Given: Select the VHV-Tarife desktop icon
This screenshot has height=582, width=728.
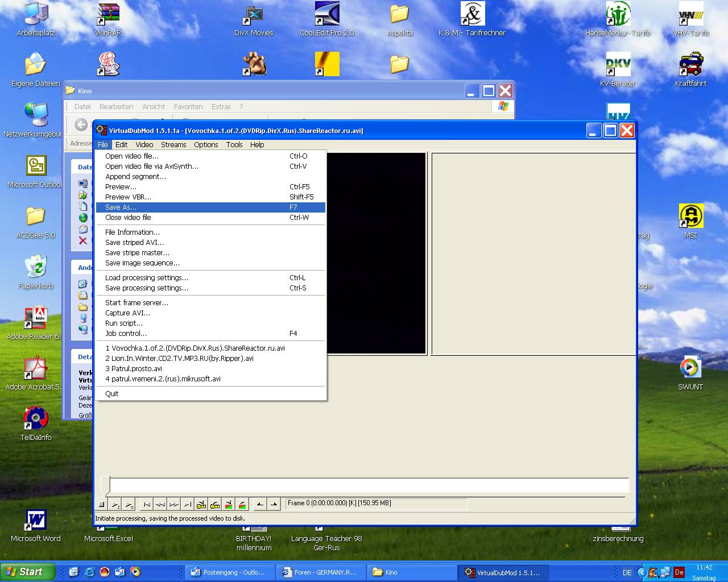Looking at the screenshot, I should [691, 20].
